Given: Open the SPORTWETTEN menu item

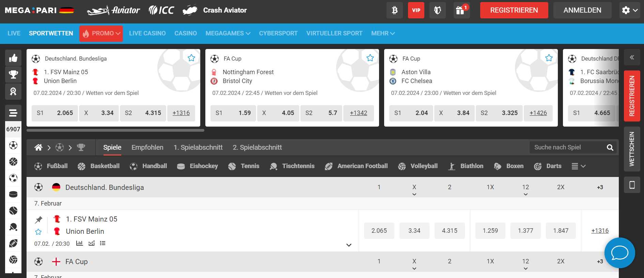Looking at the screenshot, I should click(x=51, y=33).
